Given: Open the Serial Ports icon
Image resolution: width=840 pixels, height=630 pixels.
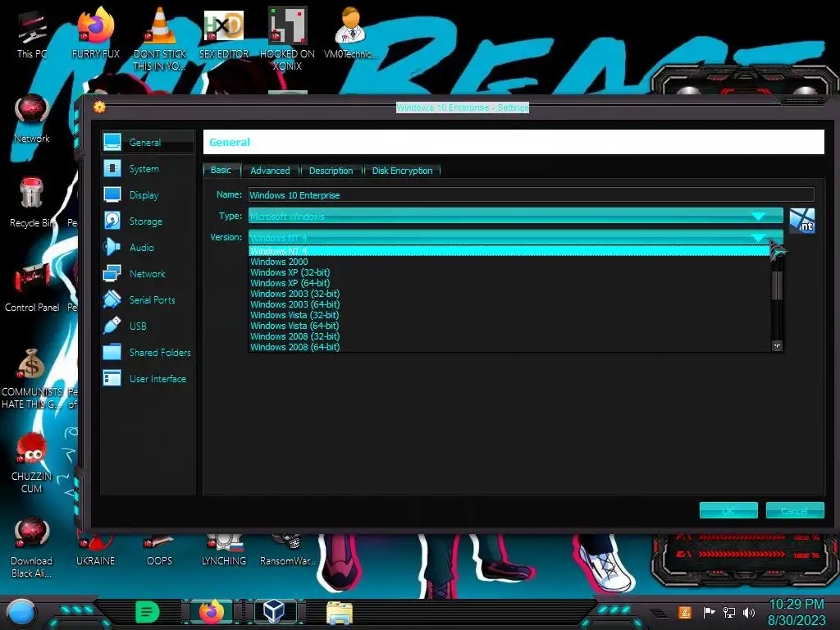Looking at the screenshot, I should pyautogui.click(x=112, y=299).
